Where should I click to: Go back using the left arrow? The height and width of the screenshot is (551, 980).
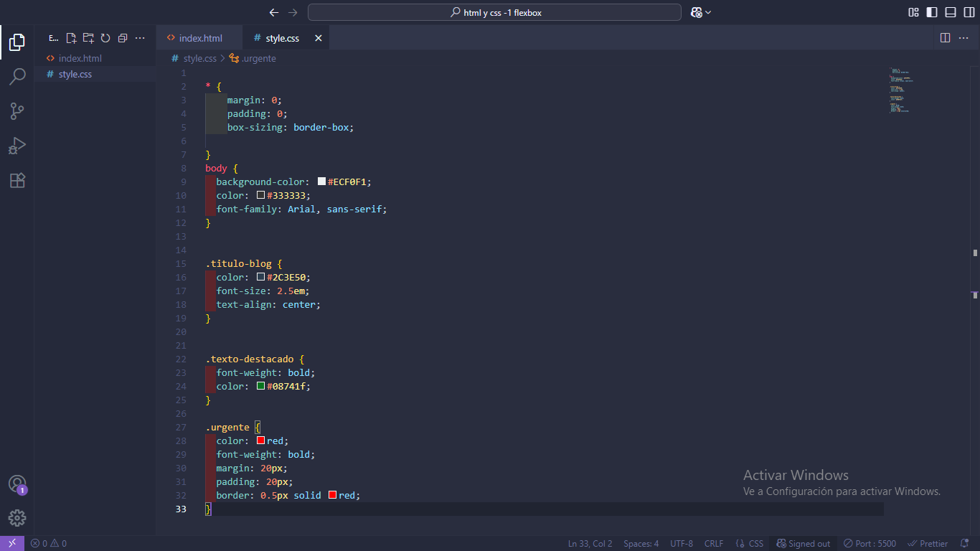click(x=273, y=12)
